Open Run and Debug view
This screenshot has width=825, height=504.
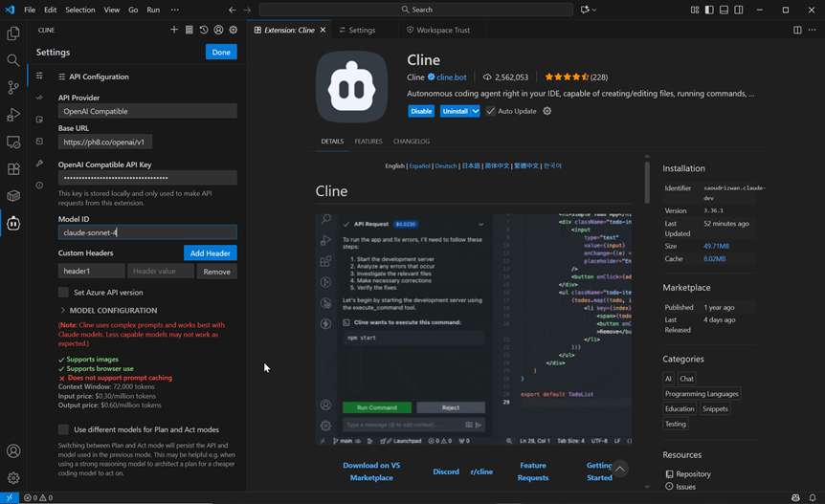[x=13, y=115]
